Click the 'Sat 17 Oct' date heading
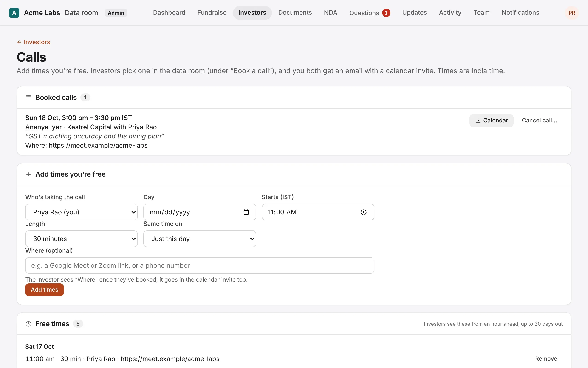The width and height of the screenshot is (588, 368). click(x=40, y=347)
